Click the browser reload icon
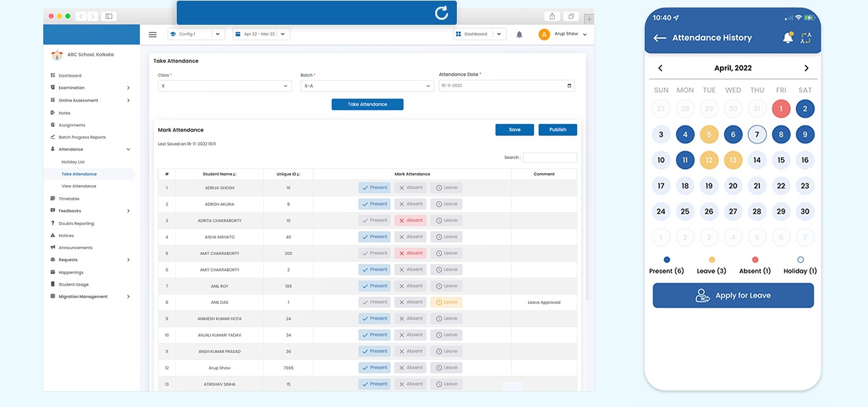The image size is (868, 407). click(441, 13)
